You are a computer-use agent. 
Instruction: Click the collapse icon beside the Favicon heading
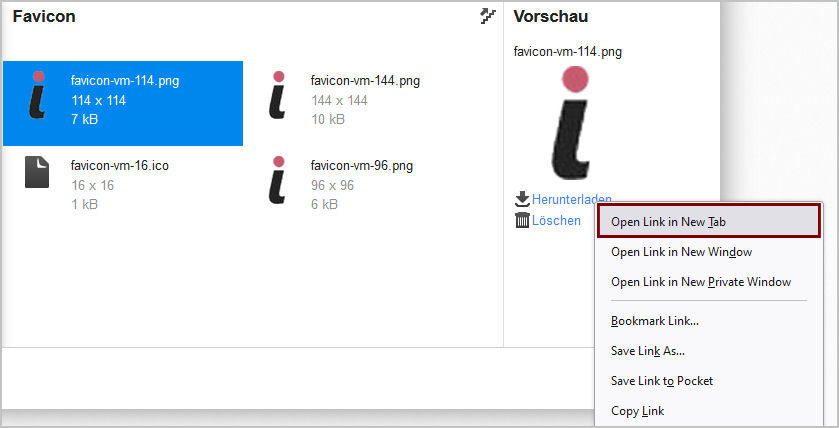tap(487, 17)
